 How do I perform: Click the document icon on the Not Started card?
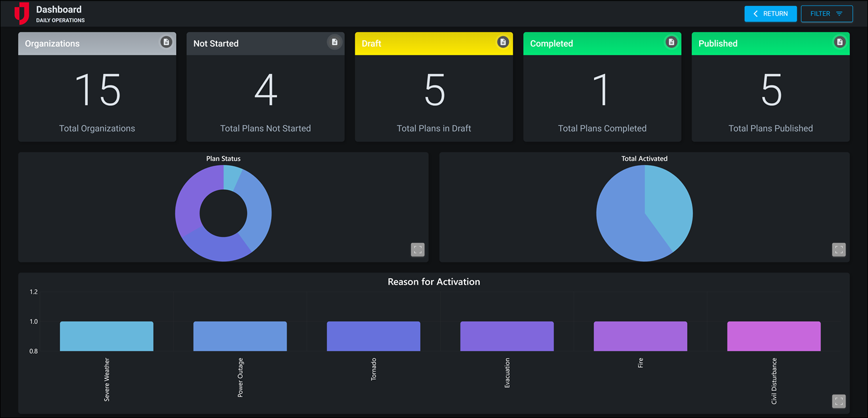click(x=335, y=42)
